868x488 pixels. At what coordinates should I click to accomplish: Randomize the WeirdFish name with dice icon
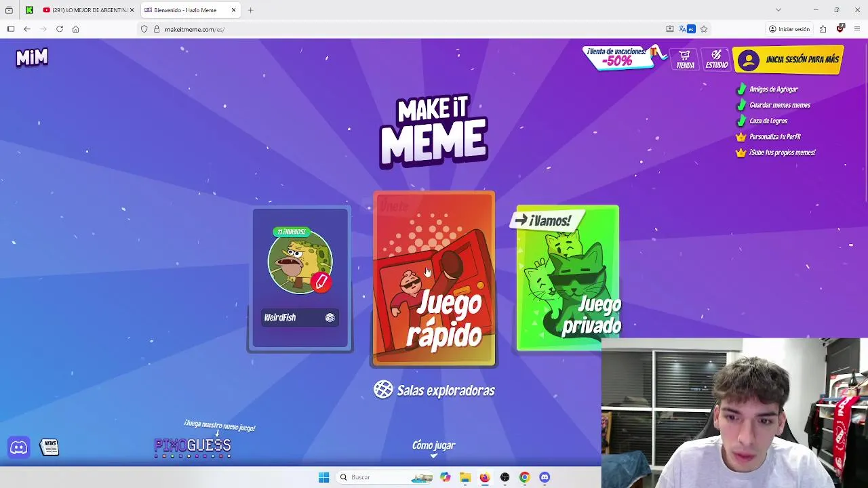point(330,317)
